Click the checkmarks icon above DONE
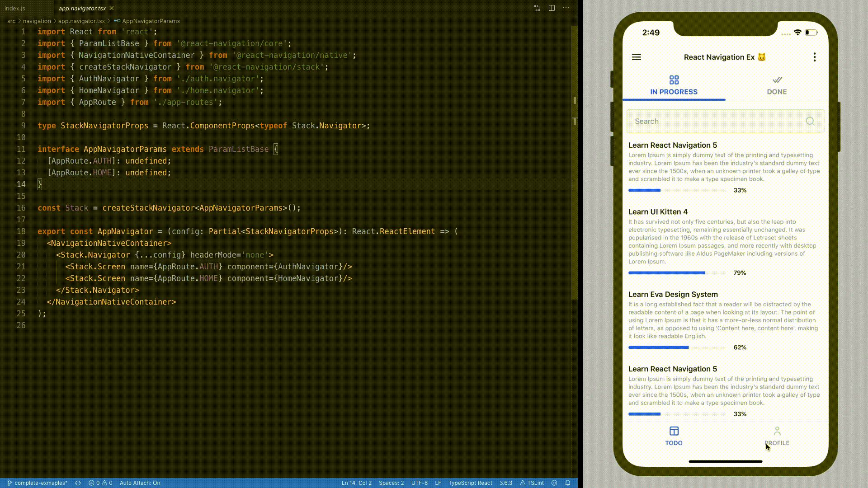868x488 pixels. [777, 80]
